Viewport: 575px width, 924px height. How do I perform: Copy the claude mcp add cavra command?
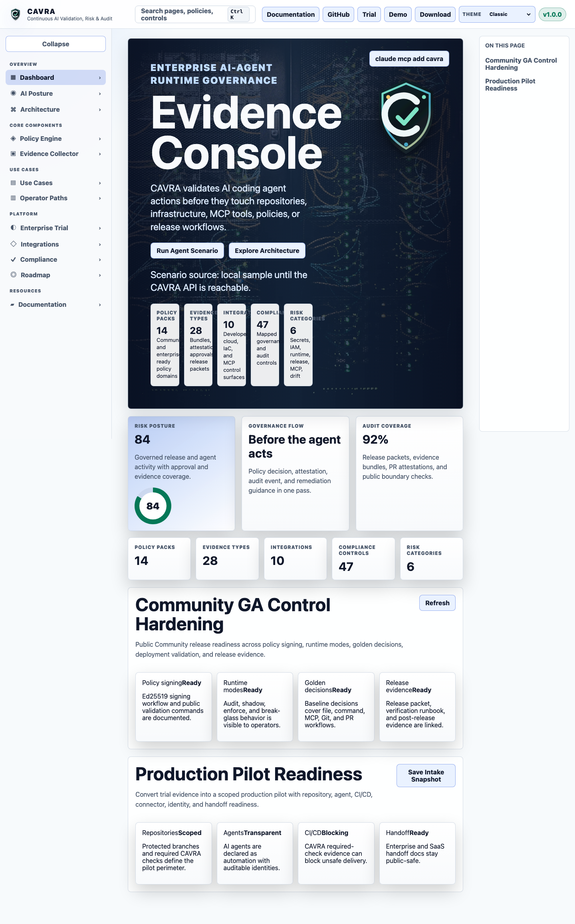coord(409,59)
